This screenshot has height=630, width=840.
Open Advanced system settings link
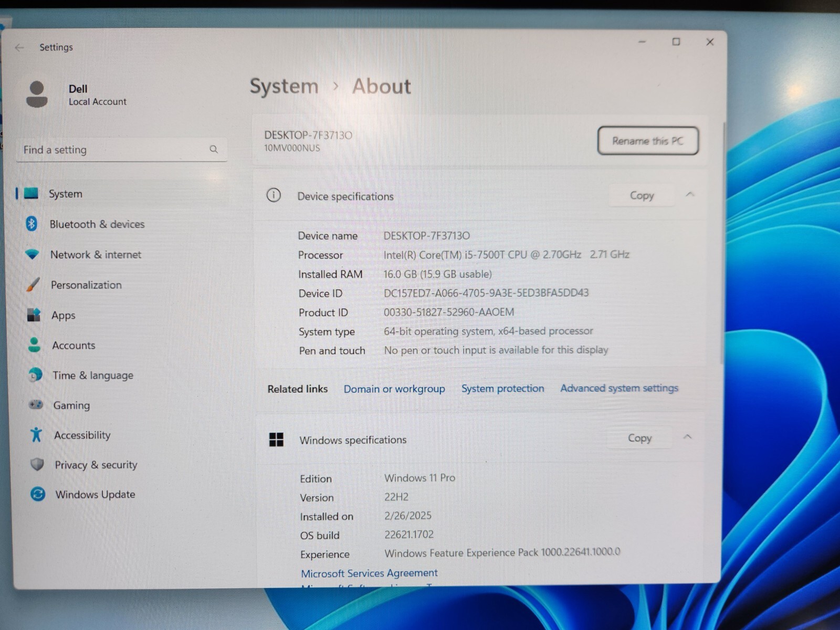(619, 388)
